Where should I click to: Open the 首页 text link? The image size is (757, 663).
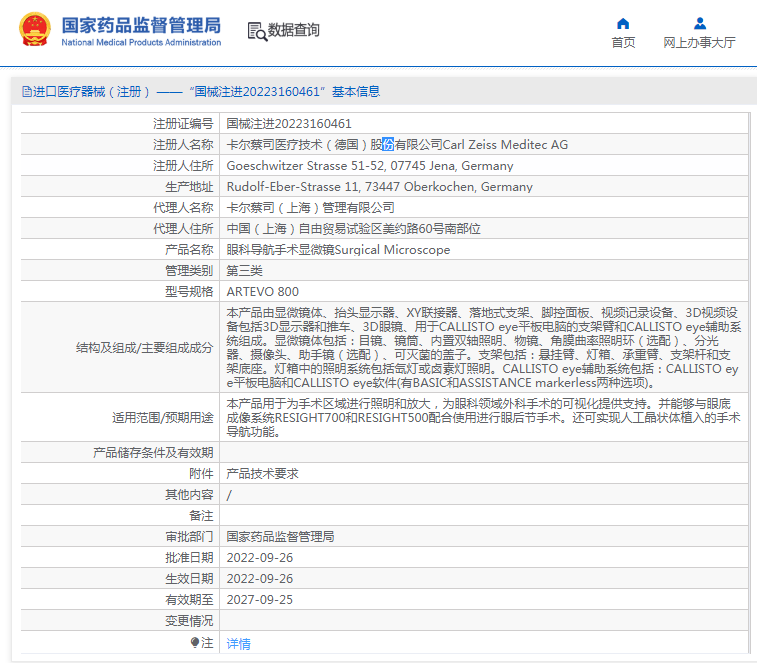pyautogui.click(x=623, y=42)
